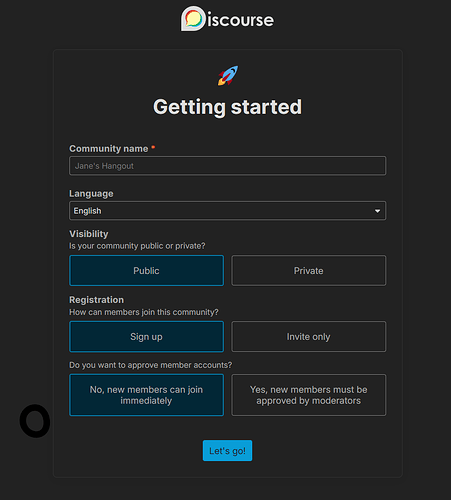Click the Registration section heading

96,300
